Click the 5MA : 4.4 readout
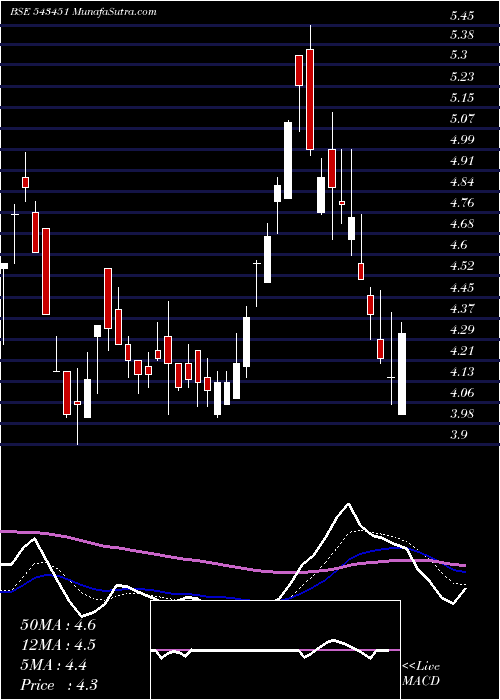The width and height of the screenshot is (500, 700). (x=54, y=665)
